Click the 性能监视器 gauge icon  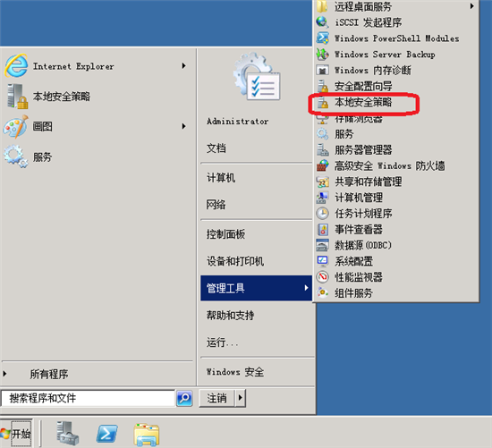click(x=323, y=276)
